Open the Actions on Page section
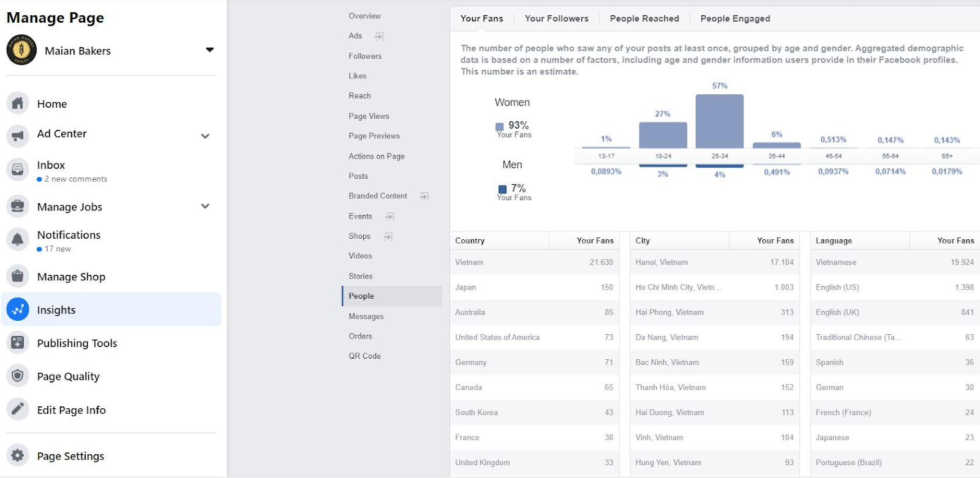The image size is (980, 478). pos(377,156)
